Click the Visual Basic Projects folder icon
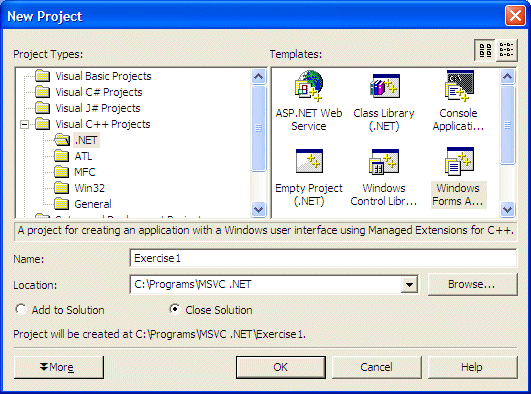The width and height of the screenshot is (531, 394). (43, 76)
